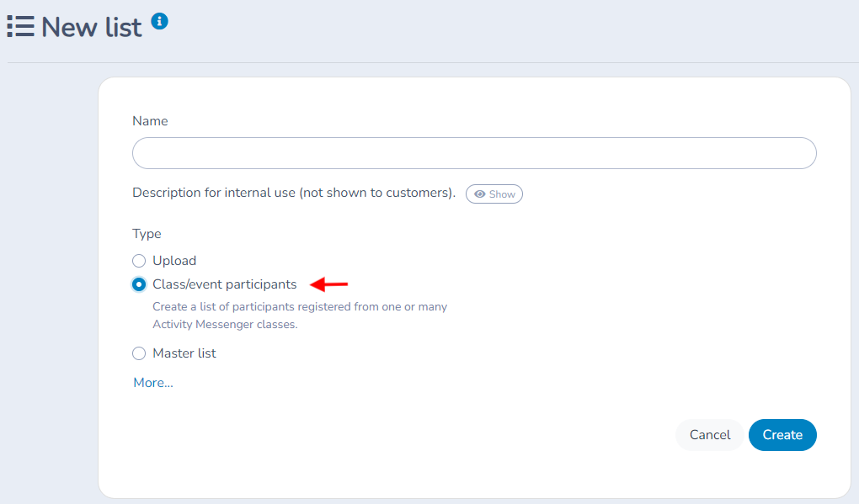Click the info icon beside New list

[159, 21]
